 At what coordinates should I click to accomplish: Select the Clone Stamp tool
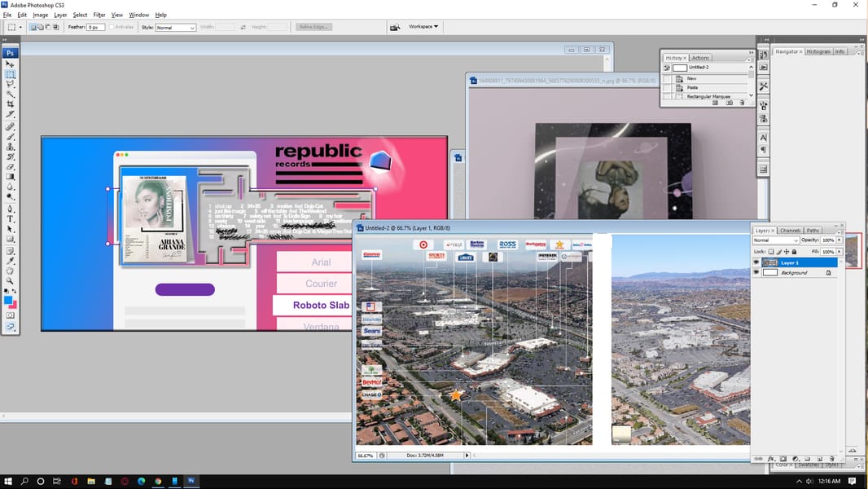coord(10,147)
